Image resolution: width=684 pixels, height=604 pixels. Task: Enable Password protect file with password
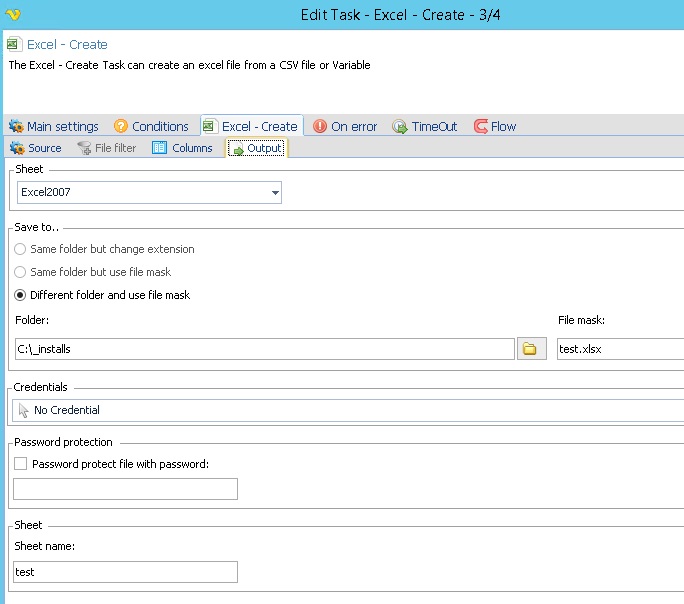[21, 464]
